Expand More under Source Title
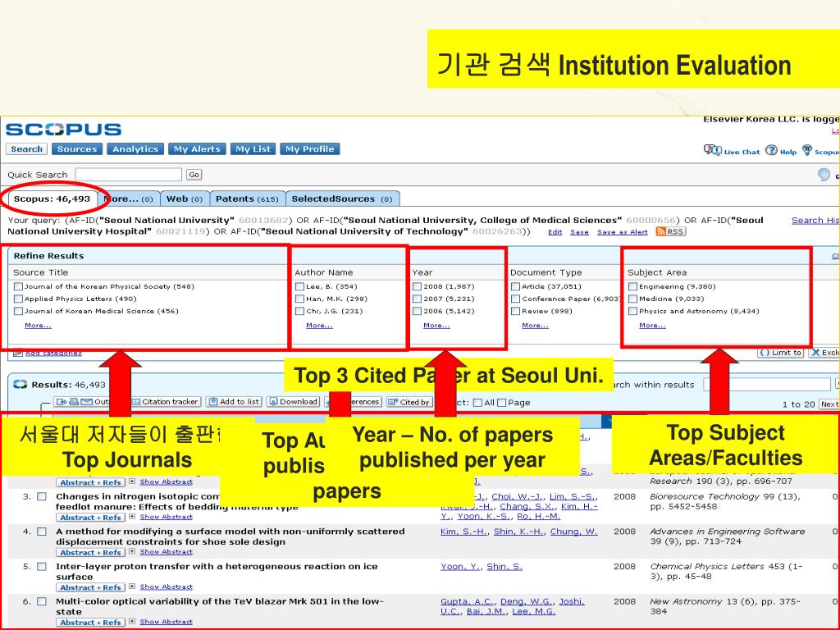The height and width of the screenshot is (630, 840). (x=38, y=326)
